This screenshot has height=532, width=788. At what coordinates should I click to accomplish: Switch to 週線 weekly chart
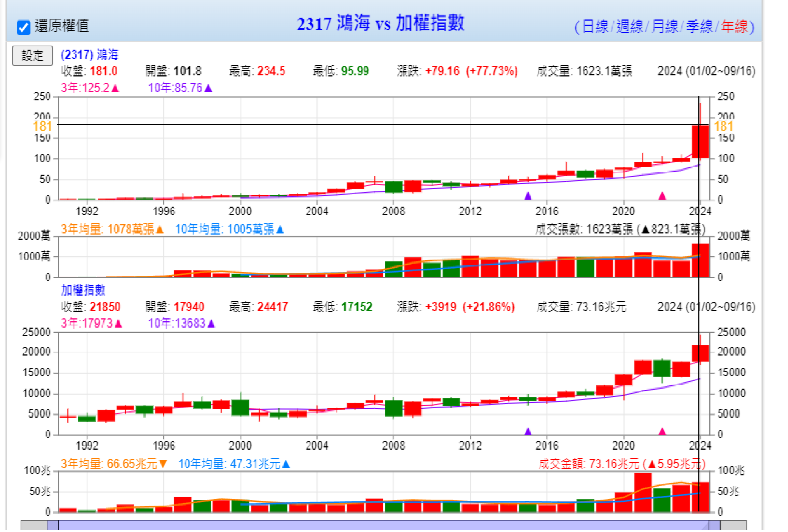pos(629,27)
